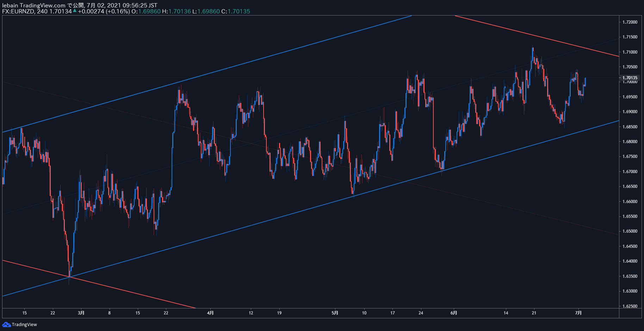
Task: Click the 1.70500 price axis label
Action: point(630,67)
